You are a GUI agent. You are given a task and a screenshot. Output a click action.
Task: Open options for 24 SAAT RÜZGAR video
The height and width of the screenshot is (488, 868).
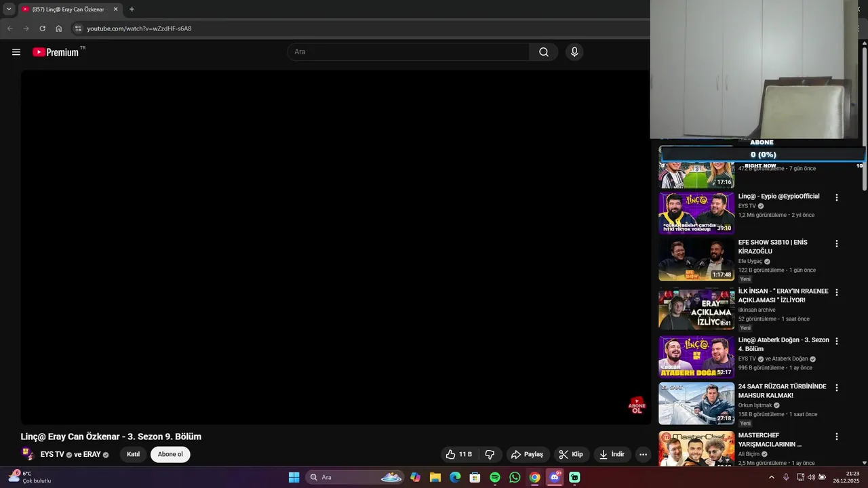[836, 388]
